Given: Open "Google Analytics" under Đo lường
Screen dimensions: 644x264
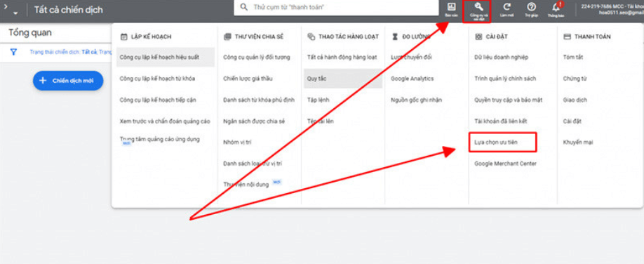Looking at the screenshot, I should click(x=412, y=79).
